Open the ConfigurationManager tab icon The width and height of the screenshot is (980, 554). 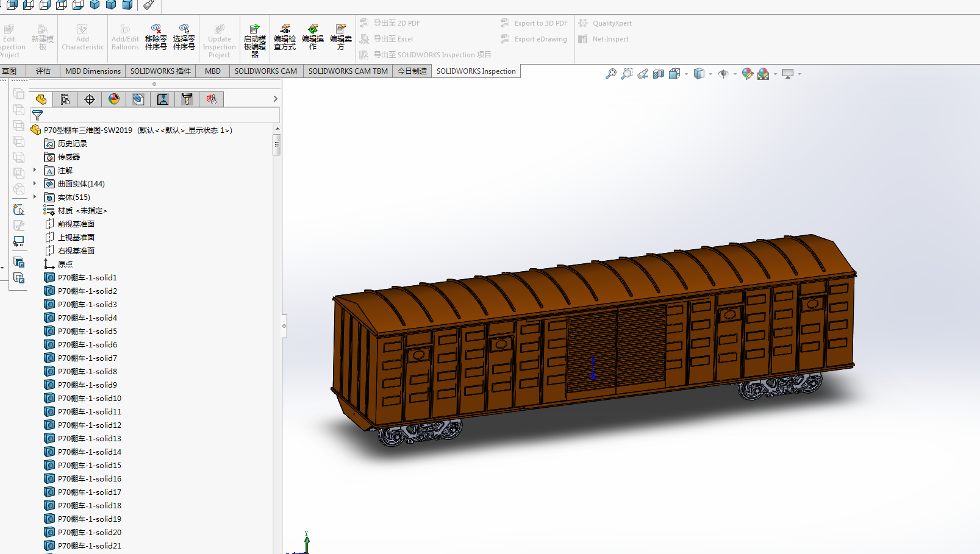coord(90,99)
